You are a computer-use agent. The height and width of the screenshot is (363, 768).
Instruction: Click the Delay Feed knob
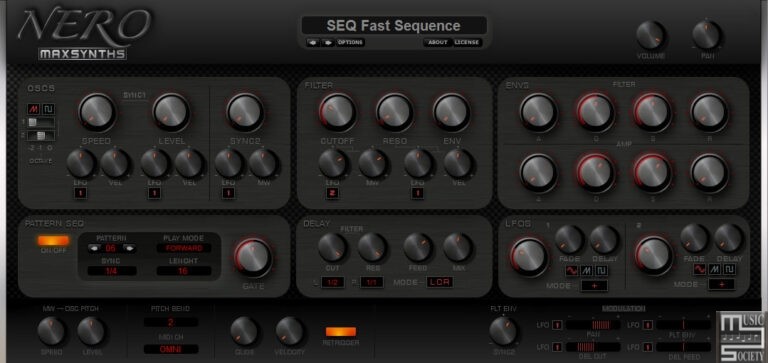point(418,247)
